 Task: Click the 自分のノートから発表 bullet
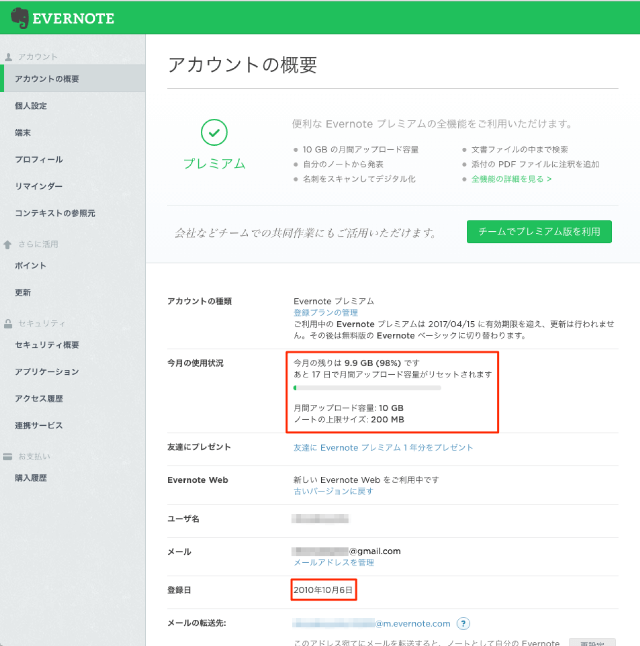343,164
